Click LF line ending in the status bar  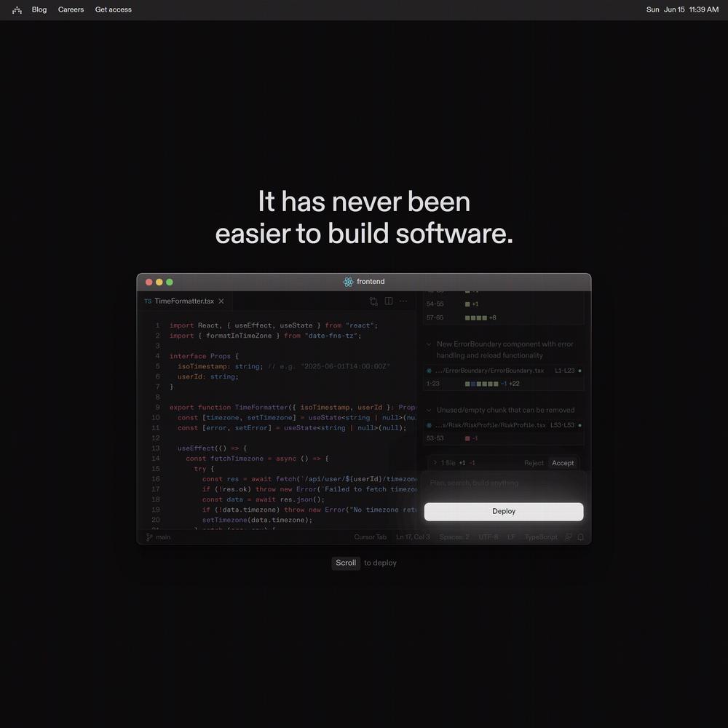click(511, 537)
